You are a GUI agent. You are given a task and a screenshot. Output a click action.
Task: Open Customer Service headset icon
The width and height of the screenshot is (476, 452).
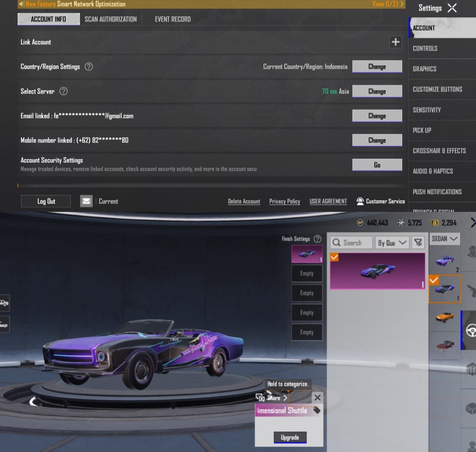(360, 201)
